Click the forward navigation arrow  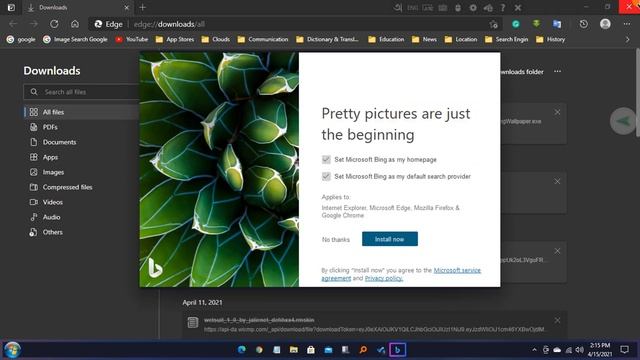[x=33, y=24]
